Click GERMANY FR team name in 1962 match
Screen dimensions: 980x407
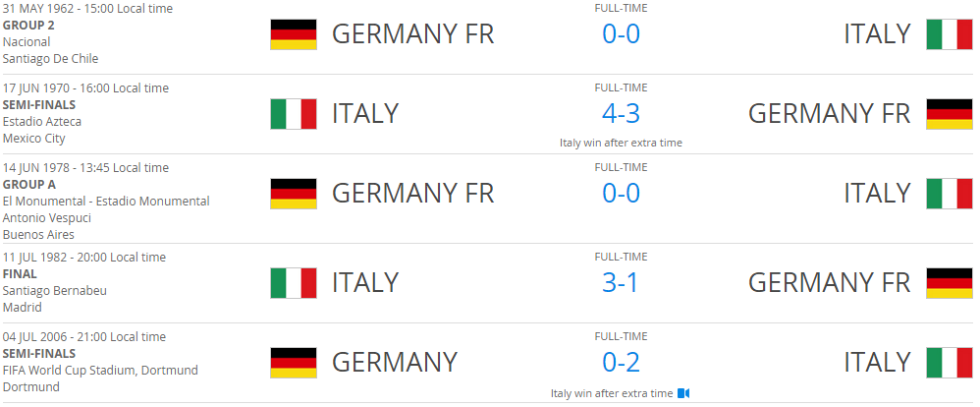point(412,33)
